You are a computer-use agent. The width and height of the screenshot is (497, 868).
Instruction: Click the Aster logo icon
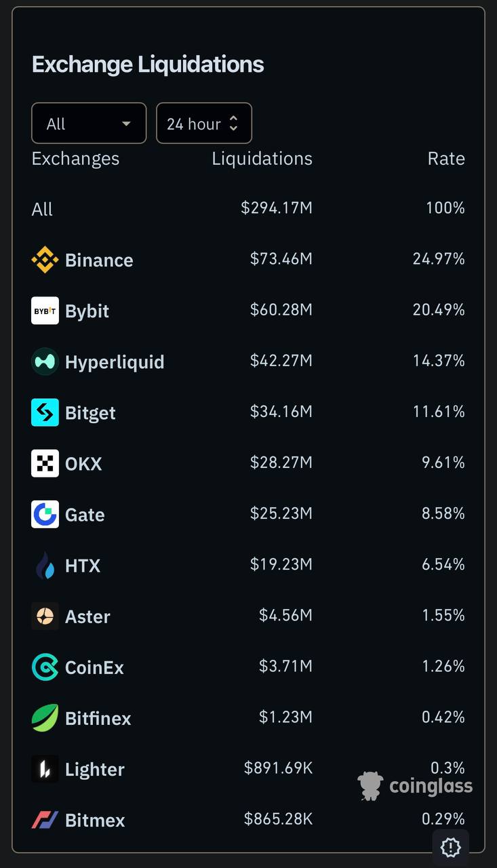coord(45,616)
